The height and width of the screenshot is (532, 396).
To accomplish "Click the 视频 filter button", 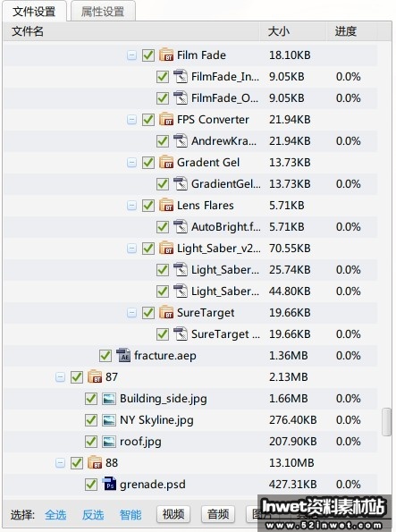I will pos(173,514).
